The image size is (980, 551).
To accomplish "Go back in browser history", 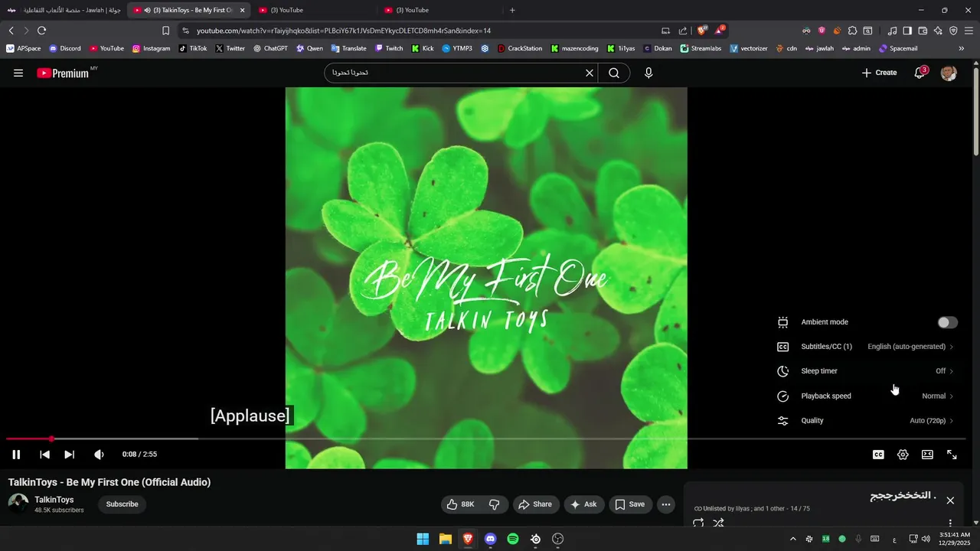I will point(11,31).
